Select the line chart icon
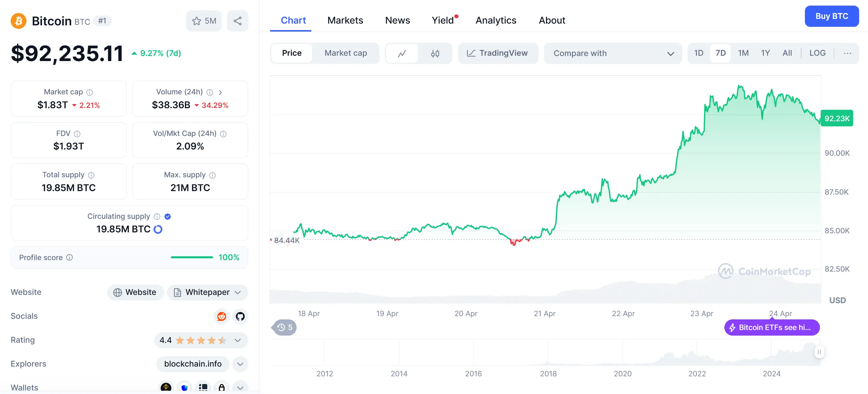The image size is (868, 394). [x=402, y=53]
